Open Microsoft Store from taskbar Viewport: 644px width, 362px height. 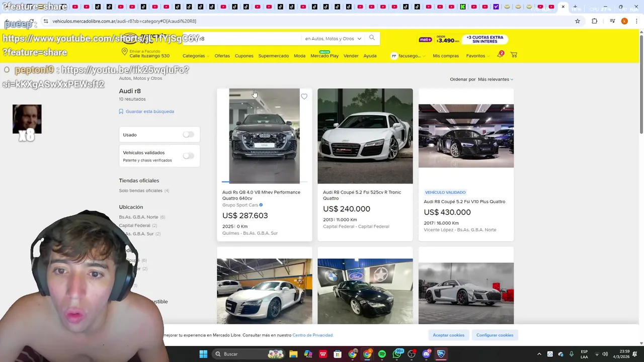coord(338,354)
